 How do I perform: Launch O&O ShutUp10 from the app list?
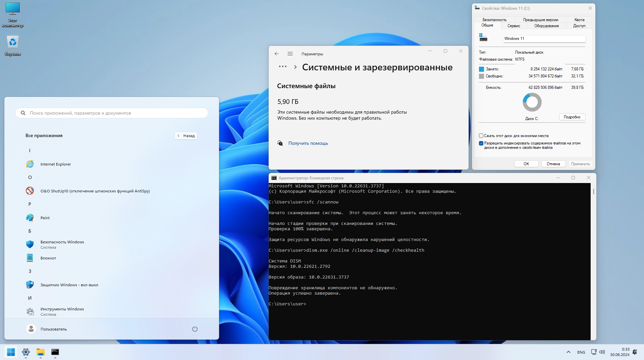pos(30,191)
